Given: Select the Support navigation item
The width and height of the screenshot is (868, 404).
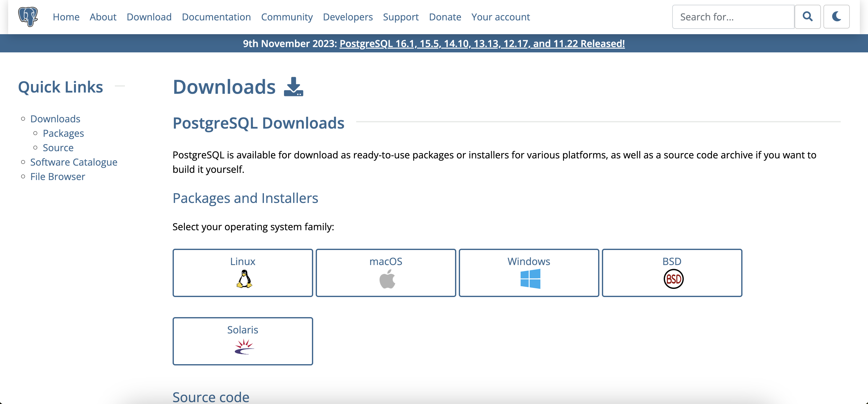Looking at the screenshot, I should click(x=401, y=17).
